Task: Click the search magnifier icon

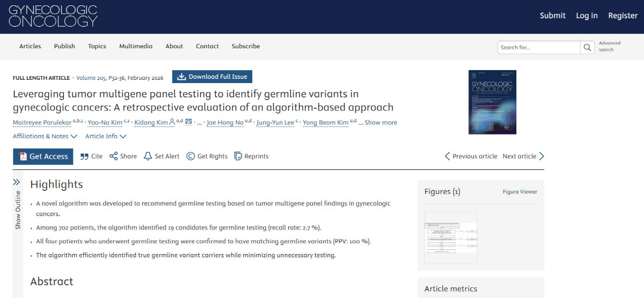Action: [588, 47]
